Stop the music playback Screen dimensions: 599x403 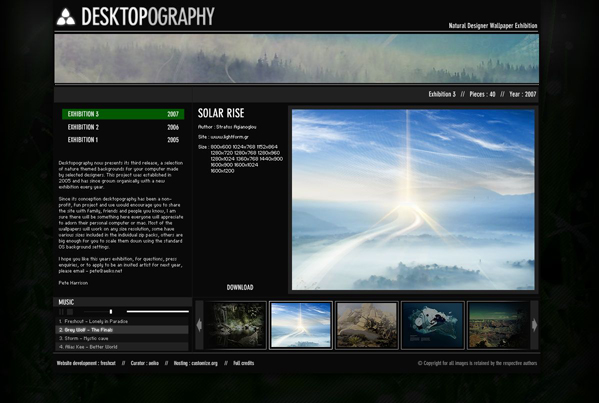coord(70,312)
